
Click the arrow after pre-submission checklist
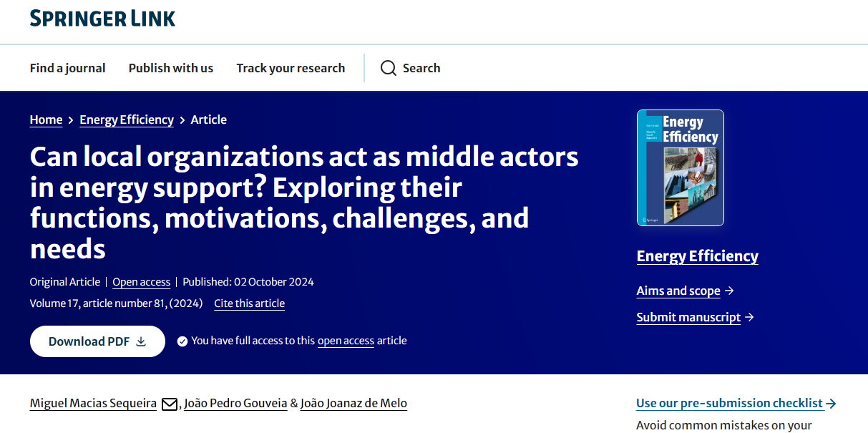(831, 404)
